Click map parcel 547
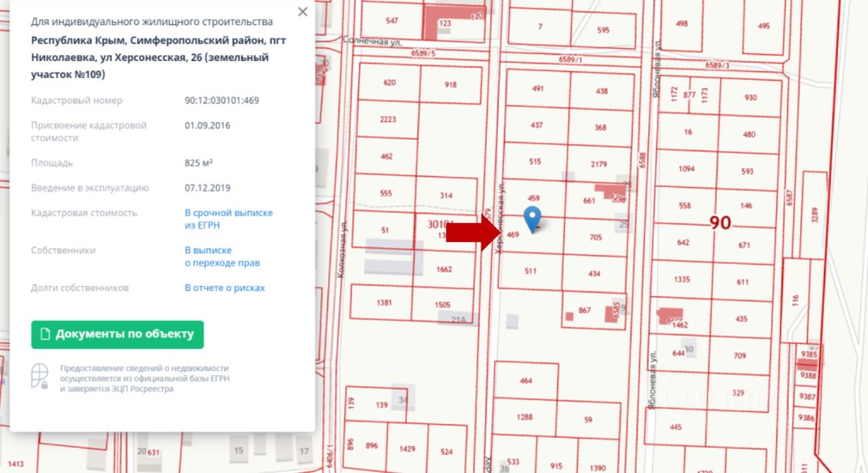This screenshot has width=868, height=473. coord(391,20)
